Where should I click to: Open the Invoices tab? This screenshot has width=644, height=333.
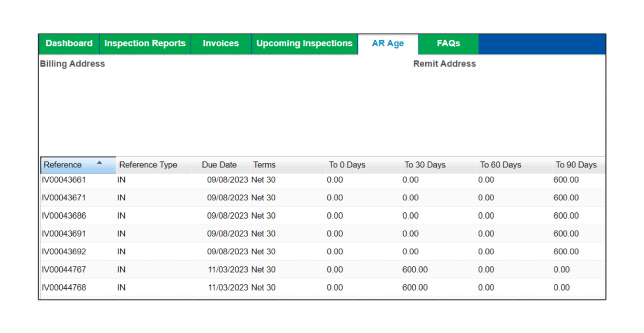click(221, 44)
